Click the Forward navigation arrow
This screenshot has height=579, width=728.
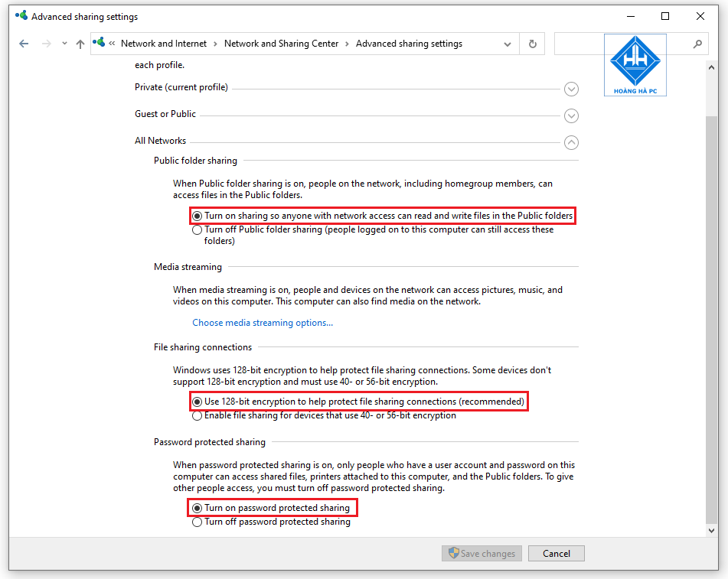coord(45,44)
